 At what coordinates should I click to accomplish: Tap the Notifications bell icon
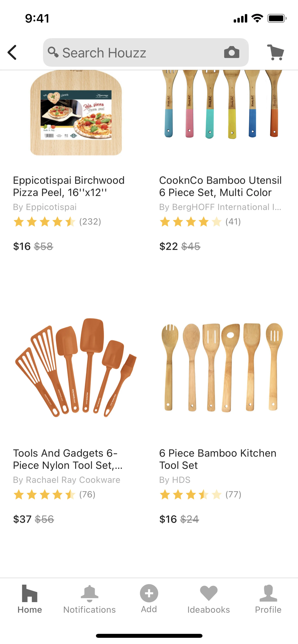click(x=89, y=593)
